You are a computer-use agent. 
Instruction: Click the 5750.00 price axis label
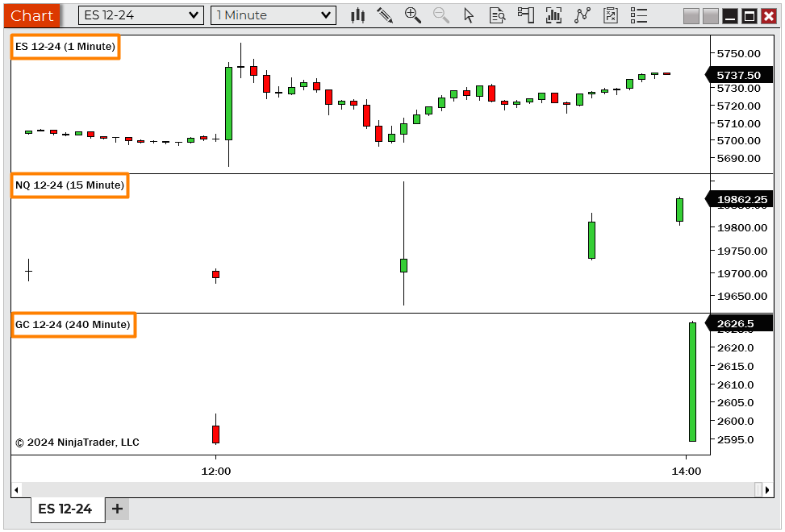pyautogui.click(x=738, y=53)
